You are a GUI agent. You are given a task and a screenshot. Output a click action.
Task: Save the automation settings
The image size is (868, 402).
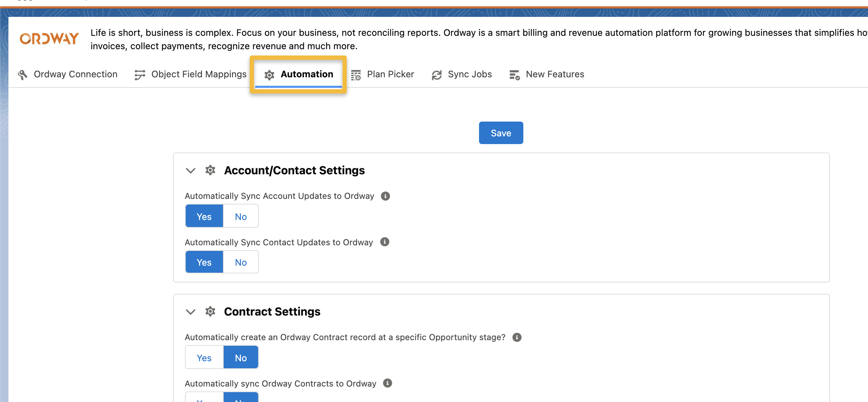(501, 133)
